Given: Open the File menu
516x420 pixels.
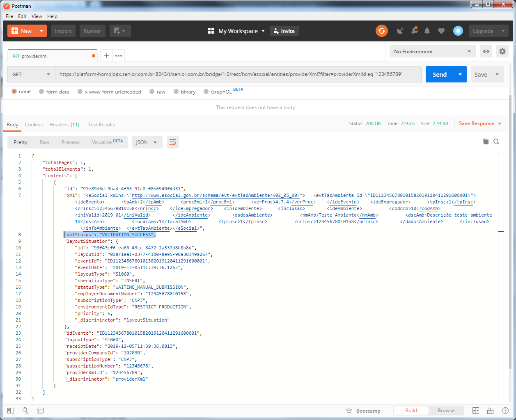Looking at the screenshot, I should pyautogui.click(x=9, y=16).
